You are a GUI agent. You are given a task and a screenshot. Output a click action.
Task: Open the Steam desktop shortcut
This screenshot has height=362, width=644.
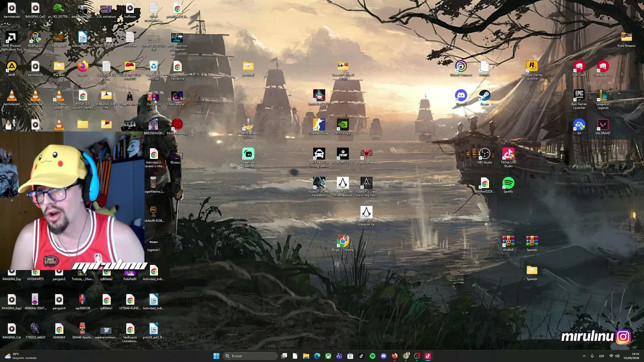click(485, 98)
